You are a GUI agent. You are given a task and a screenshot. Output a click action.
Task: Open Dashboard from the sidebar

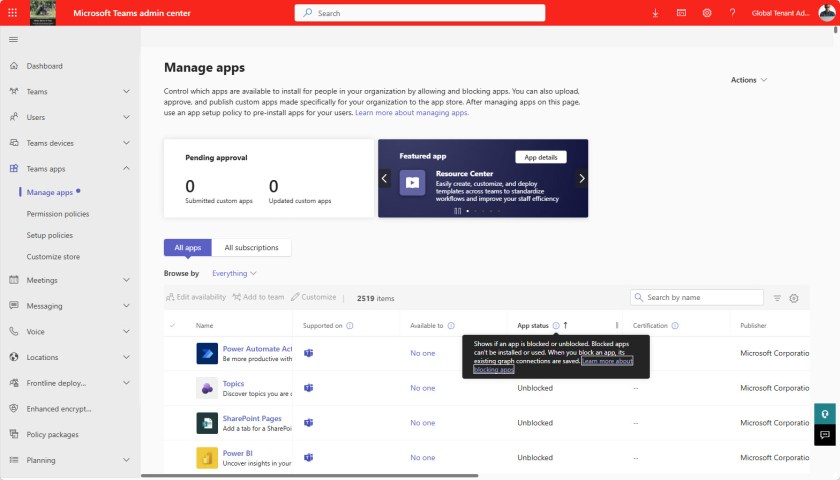pyautogui.click(x=44, y=66)
